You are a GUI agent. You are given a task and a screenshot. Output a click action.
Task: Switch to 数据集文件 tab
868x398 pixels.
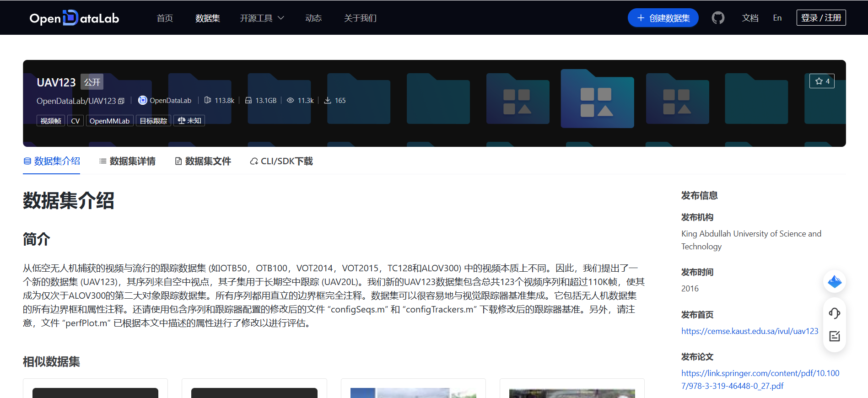[x=203, y=161]
